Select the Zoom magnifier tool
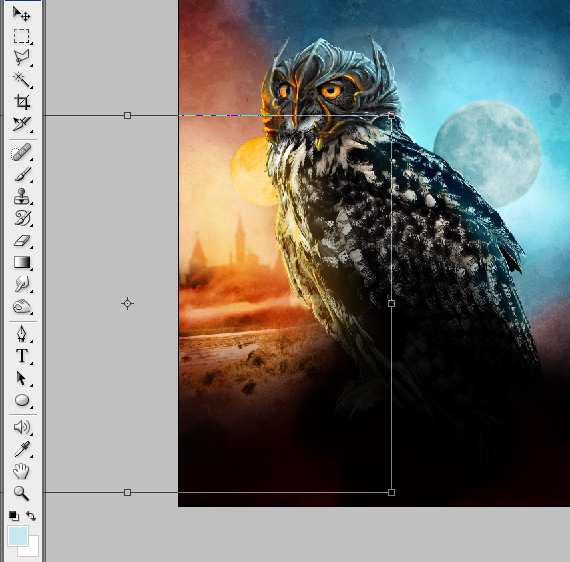Screen dimensions: 570x562 tap(21, 493)
